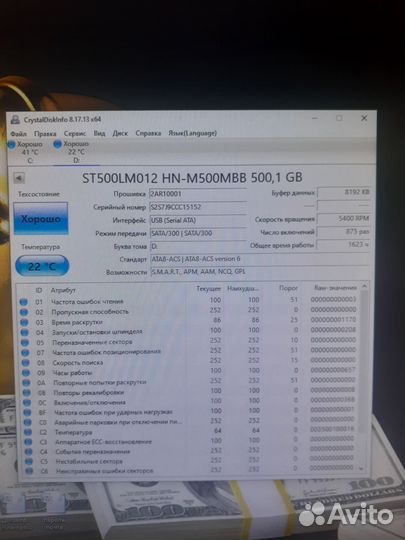Click status icon of attribute 01 row
The image size is (405, 540).
point(23,302)
